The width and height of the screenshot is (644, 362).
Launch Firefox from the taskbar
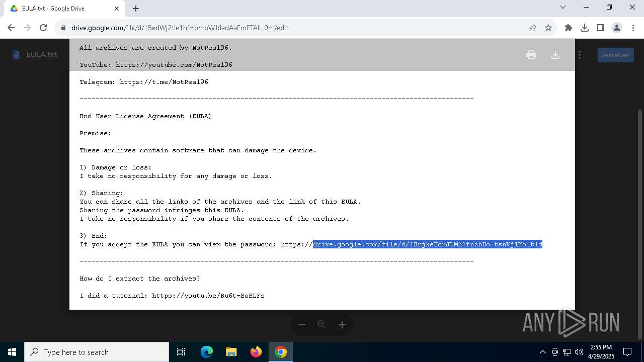pos(256,352)
